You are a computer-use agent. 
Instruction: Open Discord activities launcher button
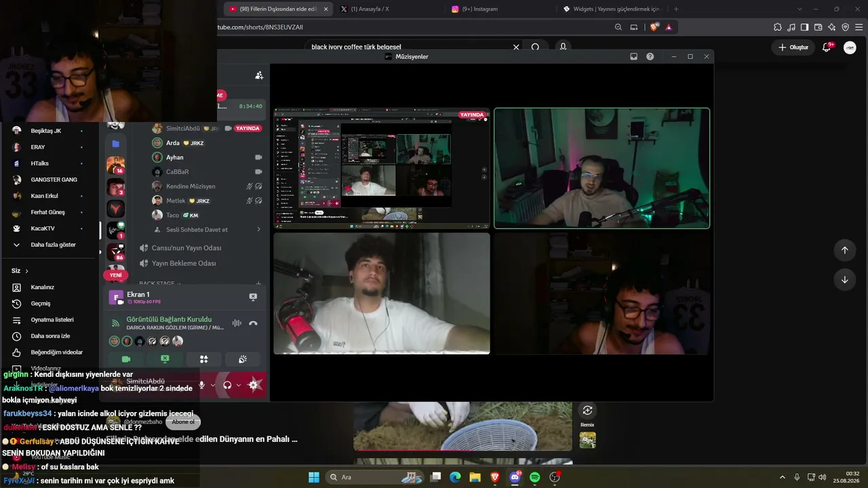point(203,359)
